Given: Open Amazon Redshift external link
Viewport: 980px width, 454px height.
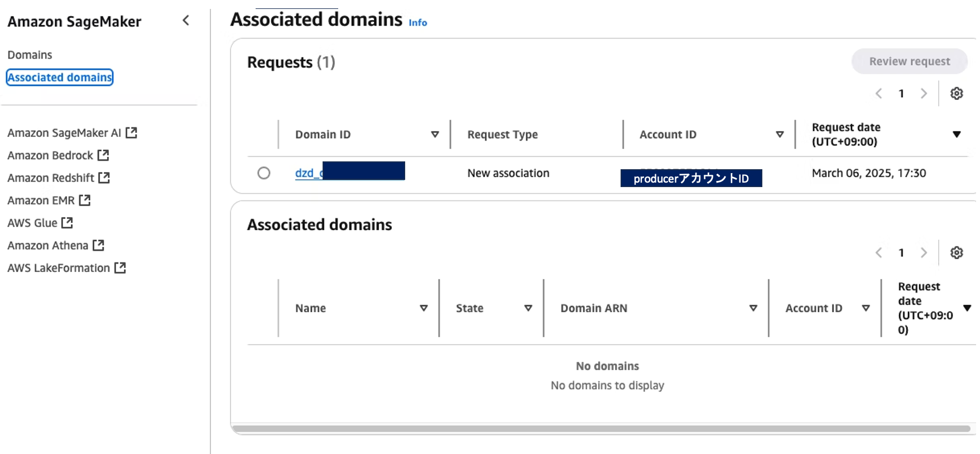Looking at the screenshot, I should [x=59, y=178].
